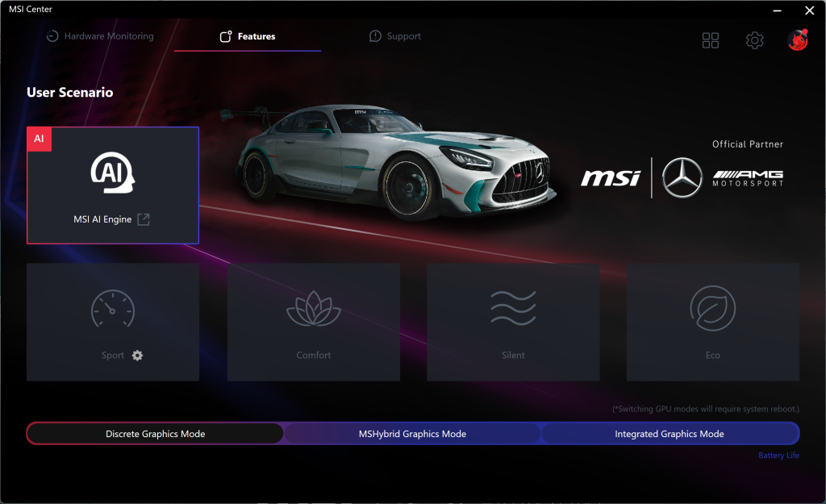The image size is (826, 504).
Task: Minimize the MSI Center window
Action: pos(777,10)
